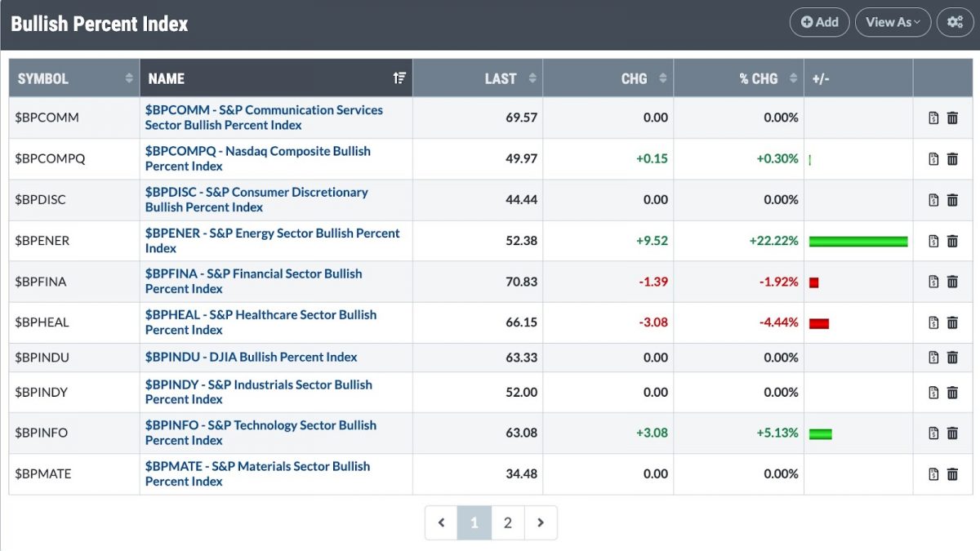This screenshot has height=551, width=980.
Task: Open S&P Consumer Discretionary Bullish link
Action: tap(256, 199)
